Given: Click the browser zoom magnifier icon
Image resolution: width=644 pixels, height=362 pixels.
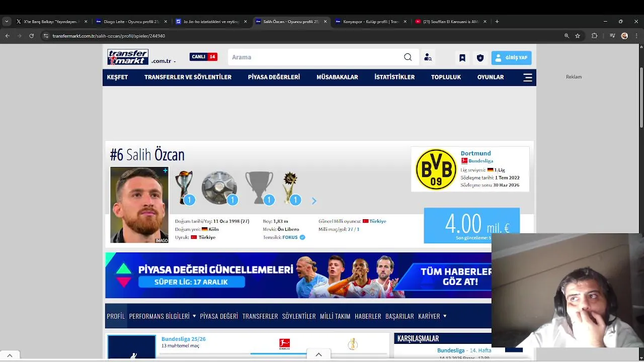Looking at the screenshot, I should tap(567, 36).
